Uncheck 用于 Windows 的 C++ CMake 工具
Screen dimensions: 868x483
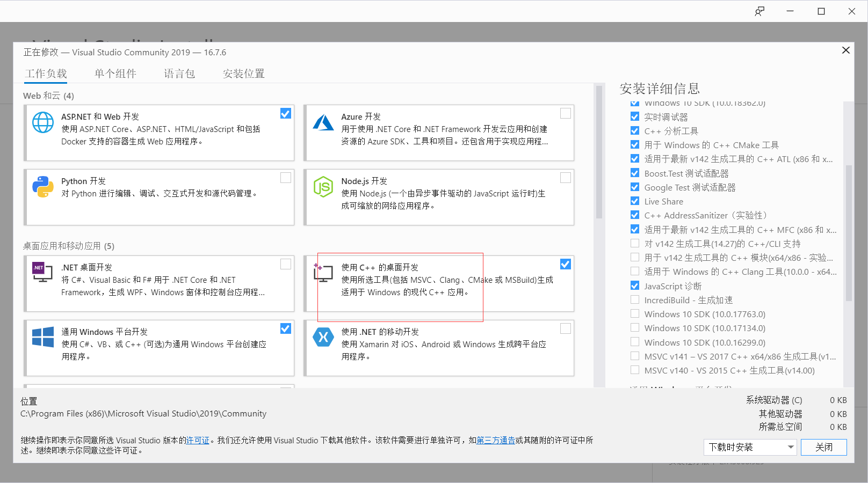[635, 144]
